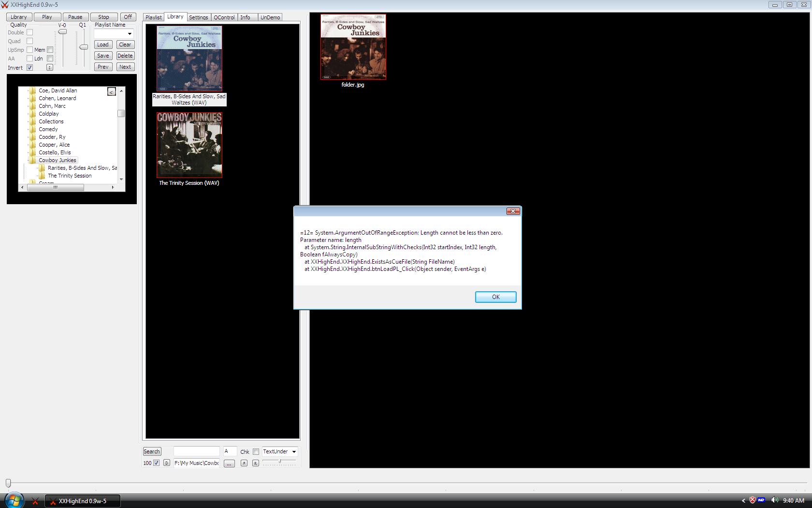Toggle the Chk checkbox beside TextUnder
This screenshot has width=812, height=508.
point(256,452)
